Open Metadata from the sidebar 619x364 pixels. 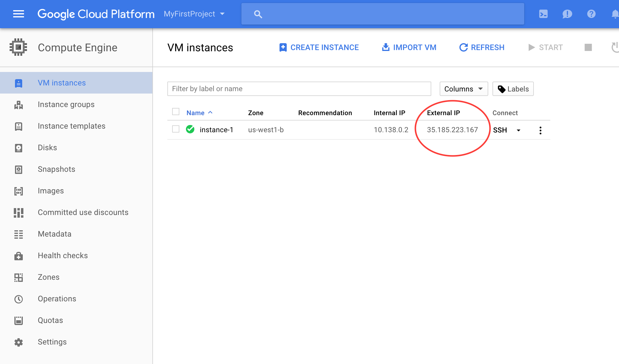pos(55,234)
